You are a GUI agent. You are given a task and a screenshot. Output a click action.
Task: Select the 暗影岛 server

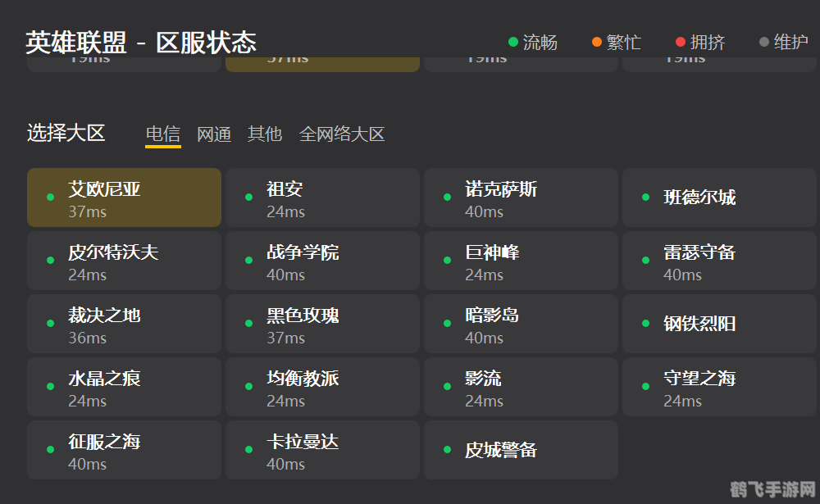click(x=521, y=323)
